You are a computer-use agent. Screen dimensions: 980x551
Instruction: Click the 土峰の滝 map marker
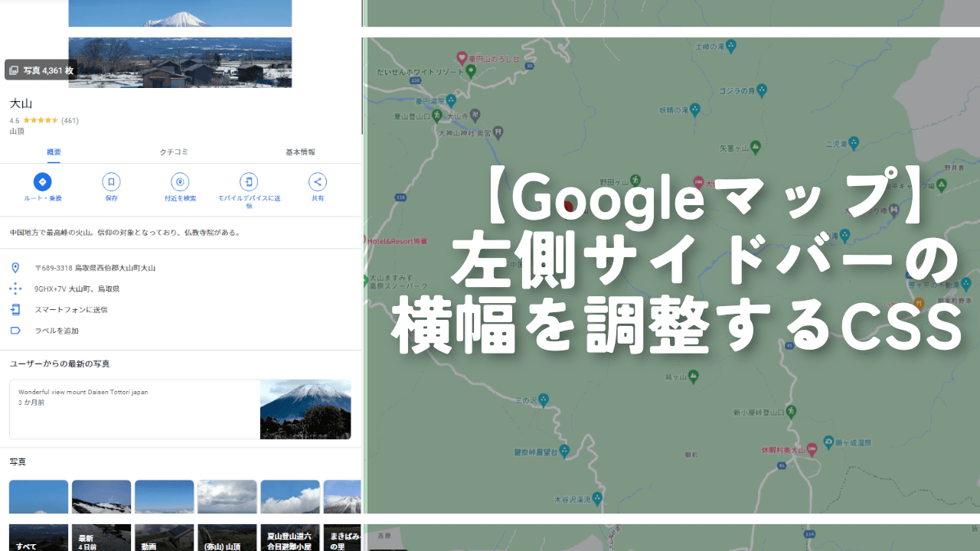[731, 47]
